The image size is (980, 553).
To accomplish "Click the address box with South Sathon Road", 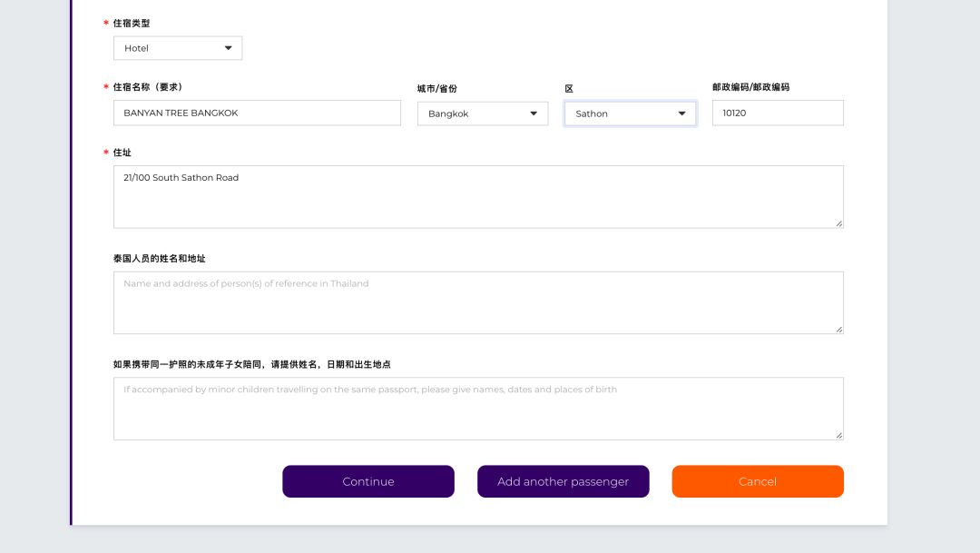I will [478, 197].
